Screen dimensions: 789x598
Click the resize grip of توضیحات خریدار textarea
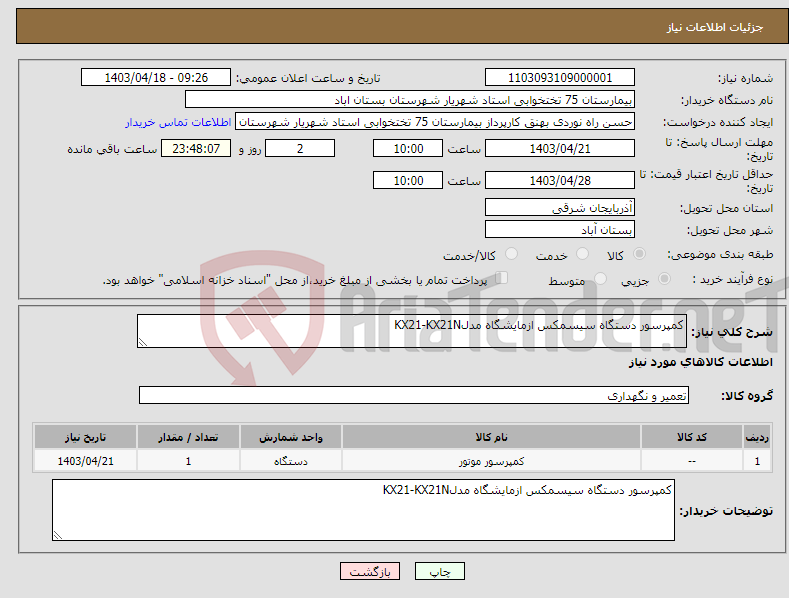(x=58, y=535)
